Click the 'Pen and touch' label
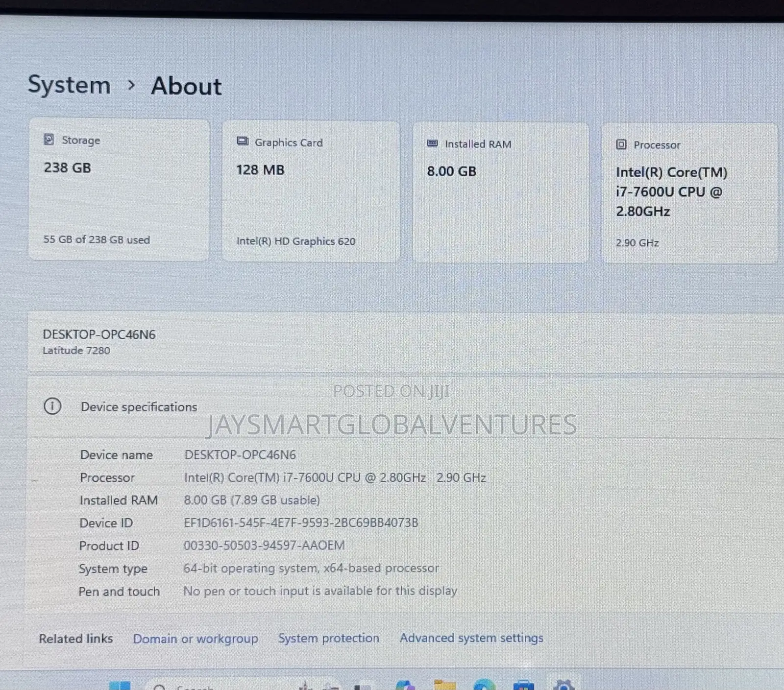 coord(119,592)
